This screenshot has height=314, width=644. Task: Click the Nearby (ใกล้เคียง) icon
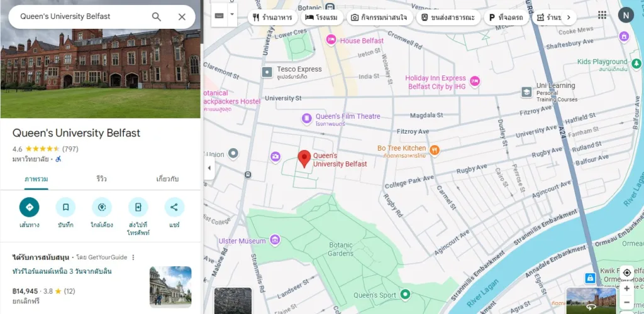pos(101,207)
